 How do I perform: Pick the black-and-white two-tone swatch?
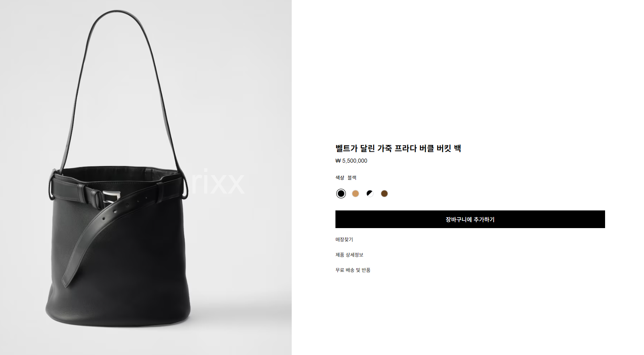(370, 194)
